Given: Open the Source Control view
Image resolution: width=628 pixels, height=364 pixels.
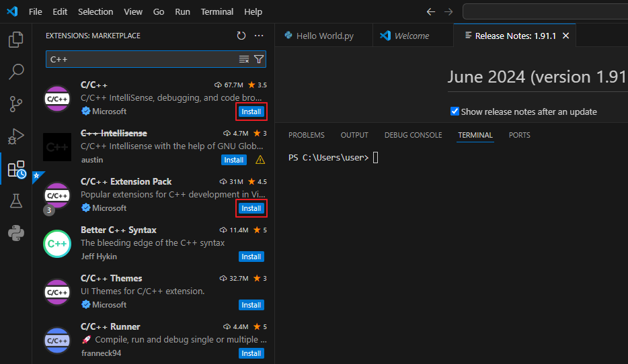Looking at the screenshot, I should 16,104.
